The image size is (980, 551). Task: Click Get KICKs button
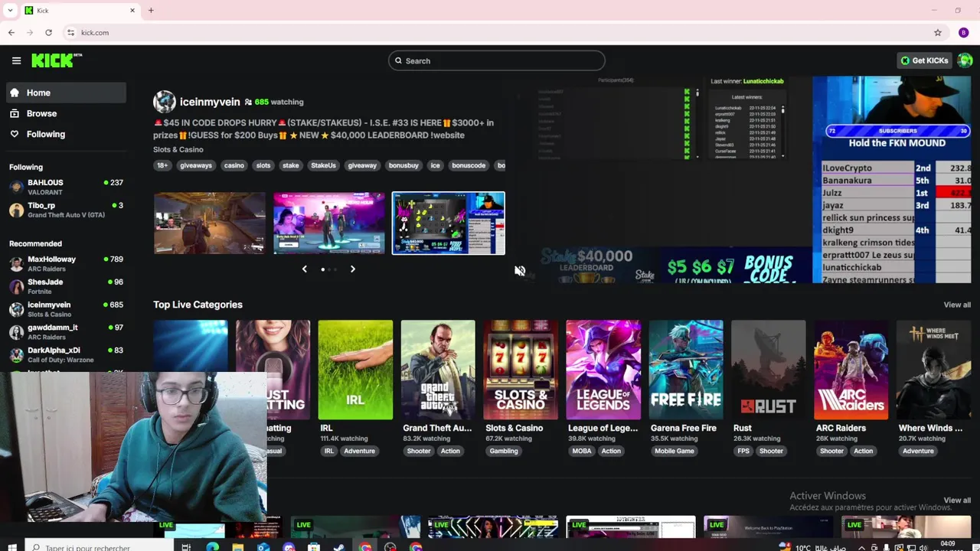[924, 60]
